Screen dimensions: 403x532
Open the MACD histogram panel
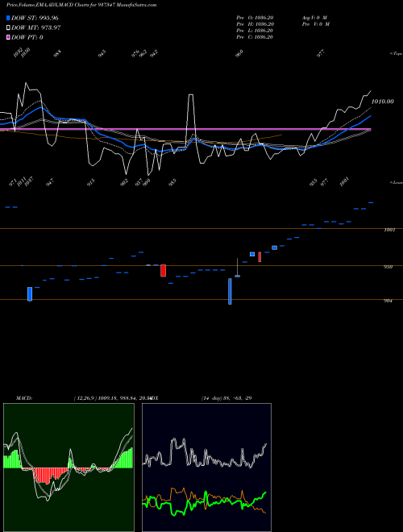point(69,468)
